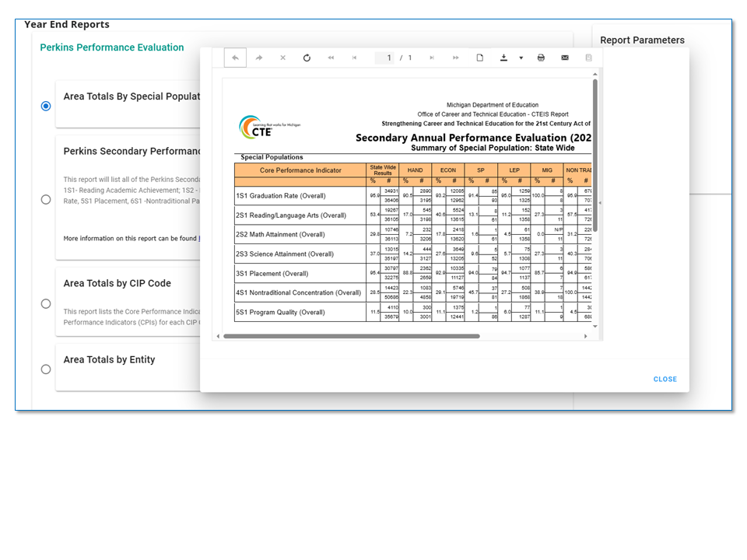Click the refresh report icon

307,58
